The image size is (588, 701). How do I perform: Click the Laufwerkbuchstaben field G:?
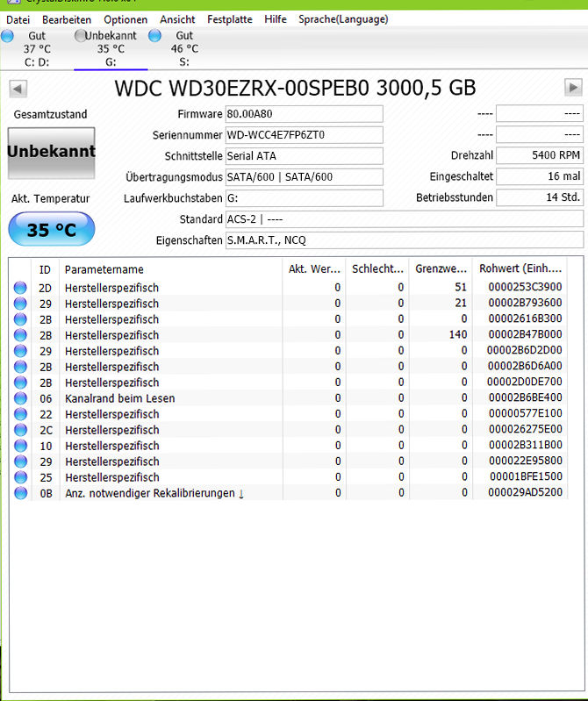point(304,198)
